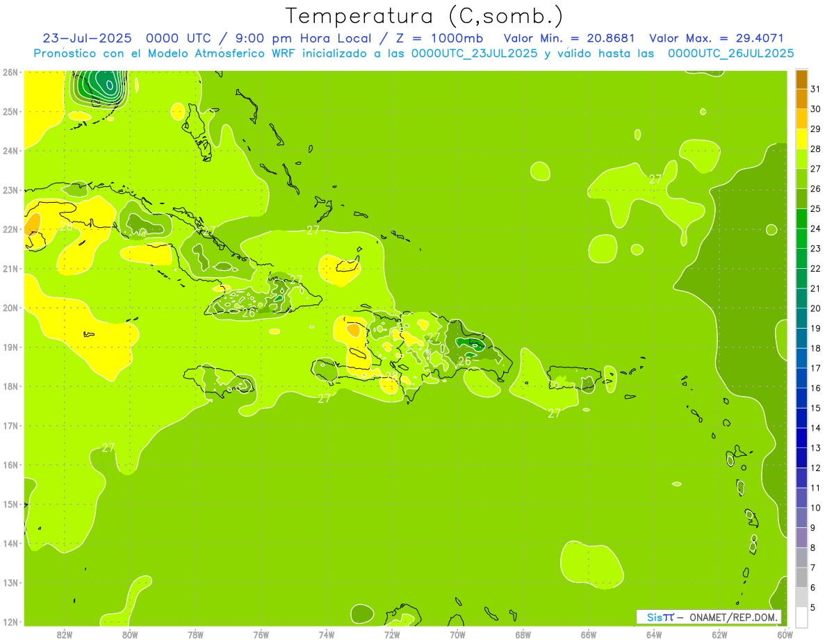Viewport: 834px width, 644px height.
Task: Click the "62W" longitude axis label
Action: (x=719, y=634)
